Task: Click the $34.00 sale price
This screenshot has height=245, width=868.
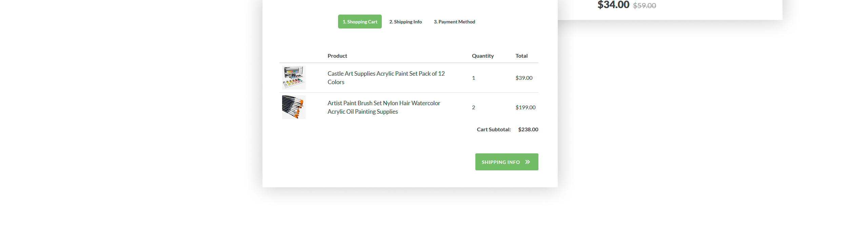Action: [613, 5]
